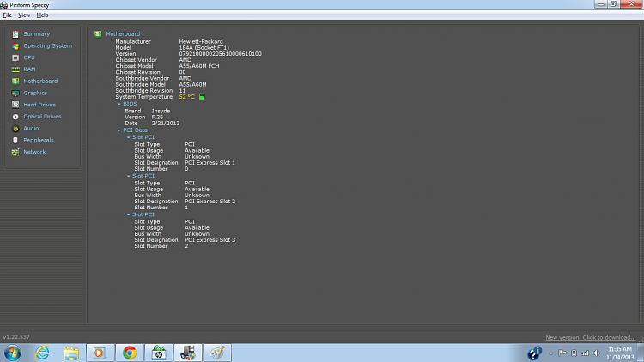Click the green temperature indicator icon

tap(202, 96)
